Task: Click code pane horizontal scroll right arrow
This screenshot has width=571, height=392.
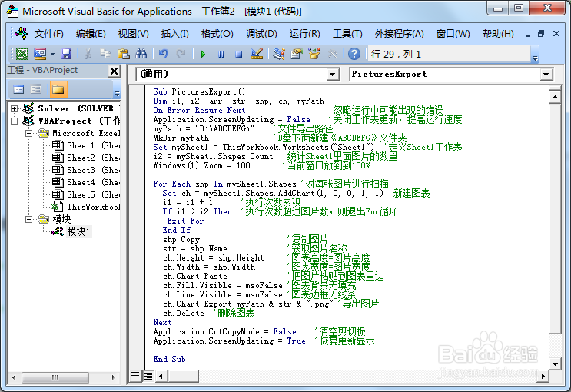Action: pyautogui.click(x=543, y=376)
